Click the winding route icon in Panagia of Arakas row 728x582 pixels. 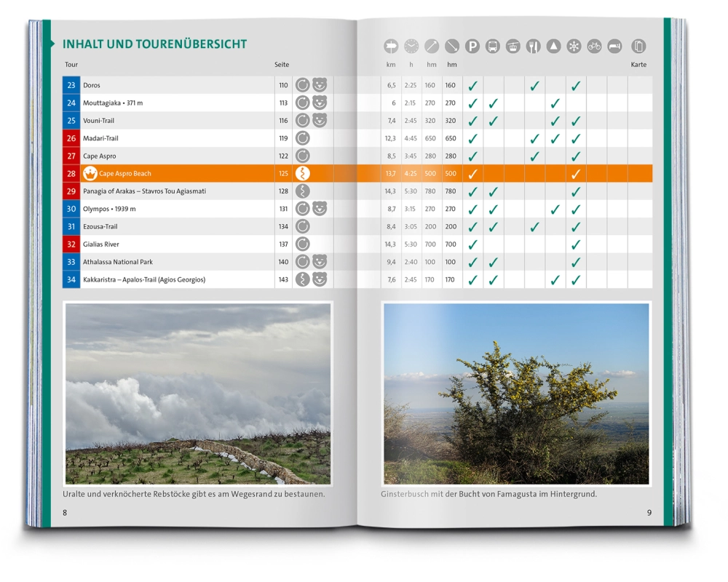[303, 191]
